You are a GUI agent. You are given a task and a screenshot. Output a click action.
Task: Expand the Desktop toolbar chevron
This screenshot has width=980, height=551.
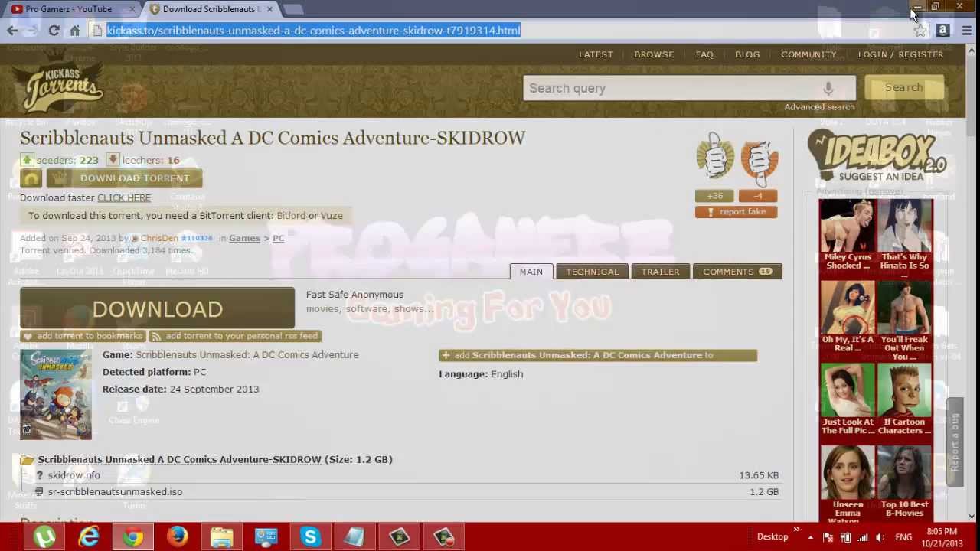click(x=796, y=530)
